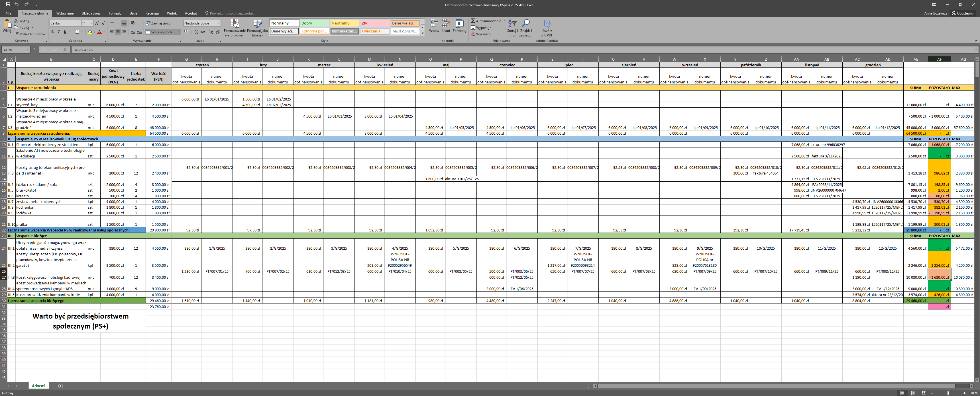
Task: Expand the cell styles gallery
Action: point(423,33)
